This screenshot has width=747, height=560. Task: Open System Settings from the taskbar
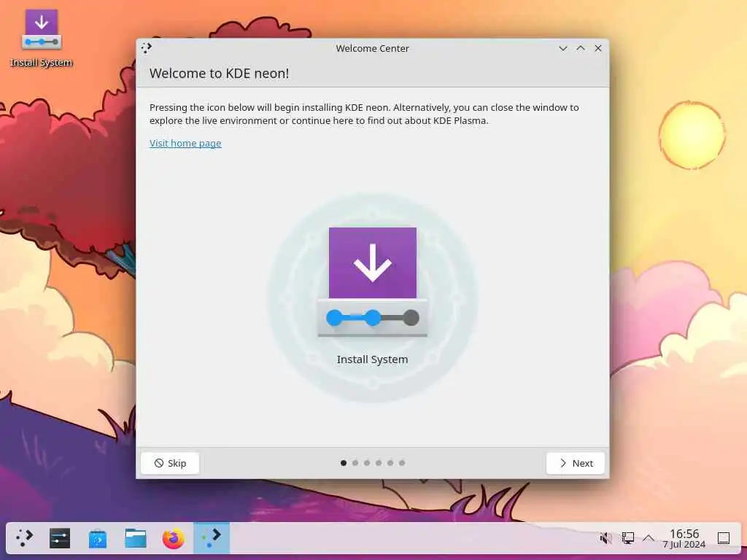pos(60,538)
